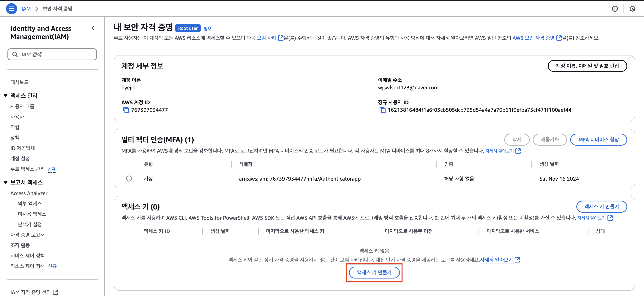
Task: Collapse the 보고서 액세스 section
Action: (x=6, y=182)
